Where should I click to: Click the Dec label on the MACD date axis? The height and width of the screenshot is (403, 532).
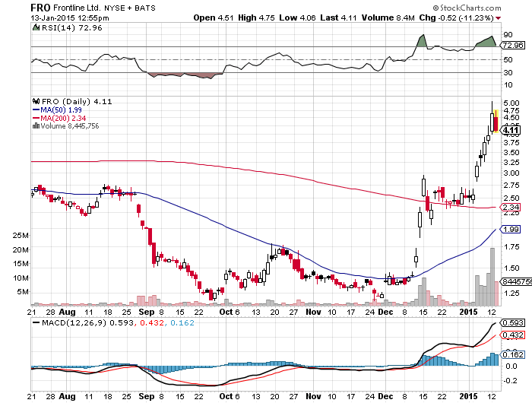coord(385,396)
